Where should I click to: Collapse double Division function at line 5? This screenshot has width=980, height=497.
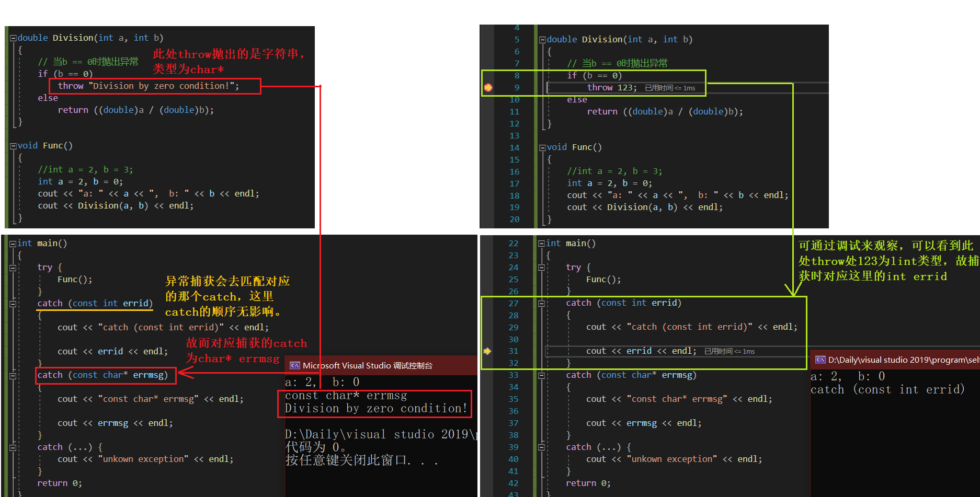click(x=542, y=40)
